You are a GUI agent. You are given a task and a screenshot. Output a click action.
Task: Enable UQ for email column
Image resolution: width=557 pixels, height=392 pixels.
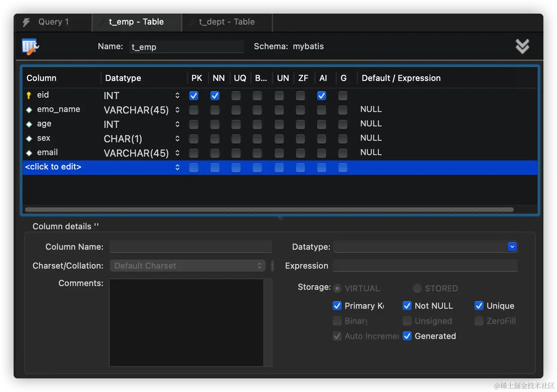(236, 153)
